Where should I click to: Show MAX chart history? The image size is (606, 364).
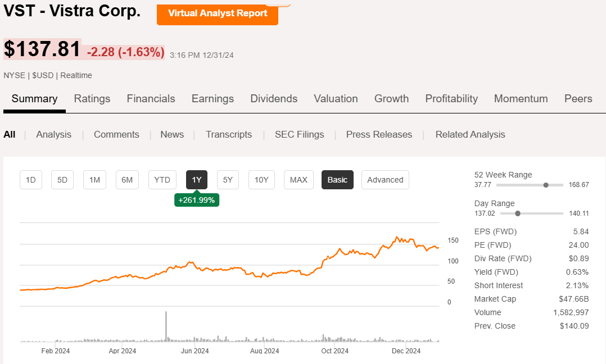click(299, 180)
